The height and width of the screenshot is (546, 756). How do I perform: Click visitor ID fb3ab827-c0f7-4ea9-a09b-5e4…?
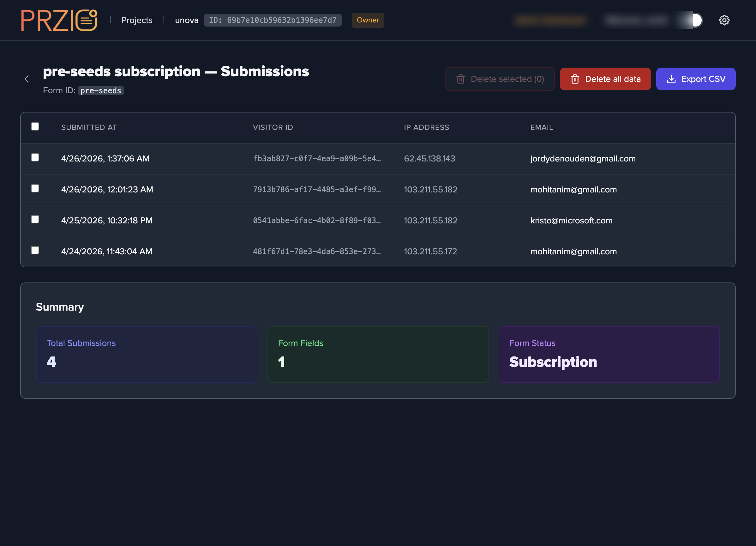point(317,159)
